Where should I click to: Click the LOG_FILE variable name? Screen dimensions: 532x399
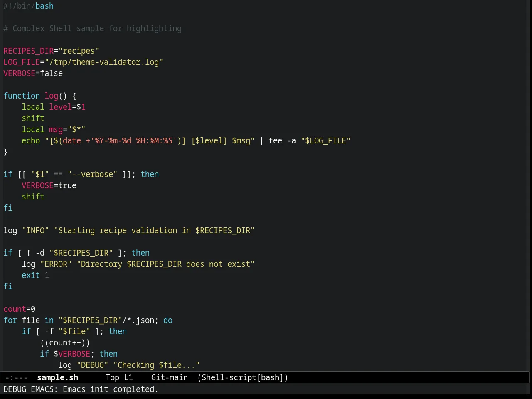pyautogui.click(x=22, y=62)
